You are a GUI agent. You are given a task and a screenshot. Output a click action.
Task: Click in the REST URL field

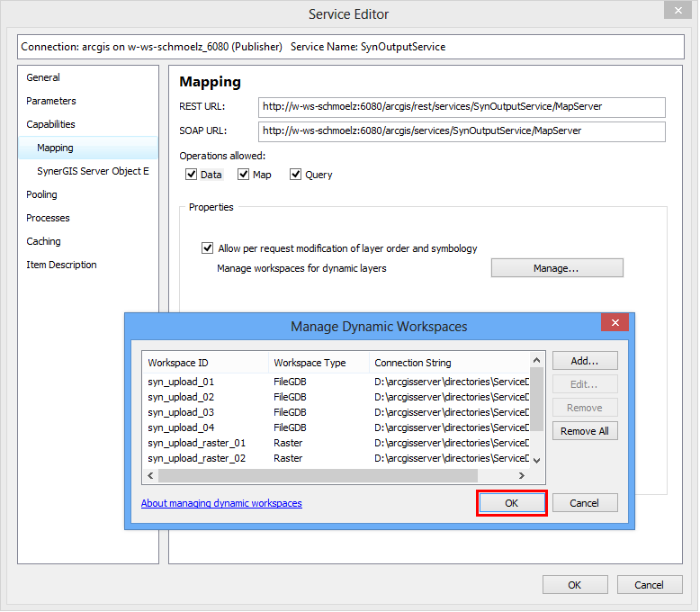[x=461, y=107]
